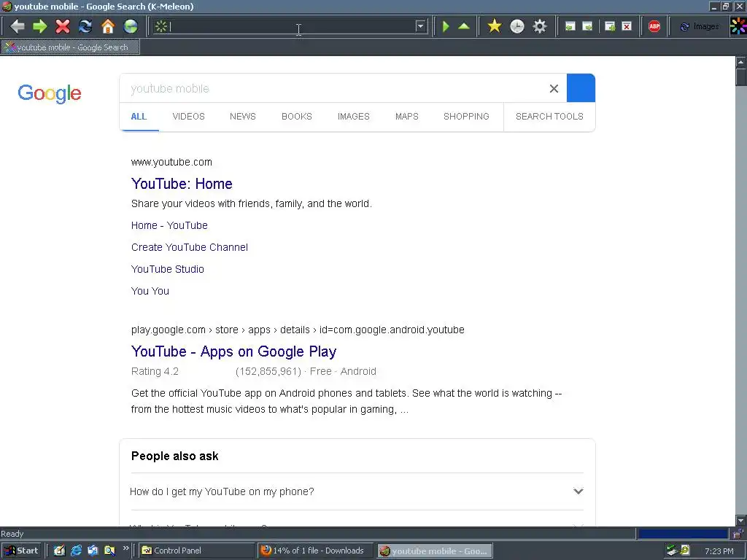
Task: Open the 'Home - YouTube' sitelink
Action: [x=169, y=225]
